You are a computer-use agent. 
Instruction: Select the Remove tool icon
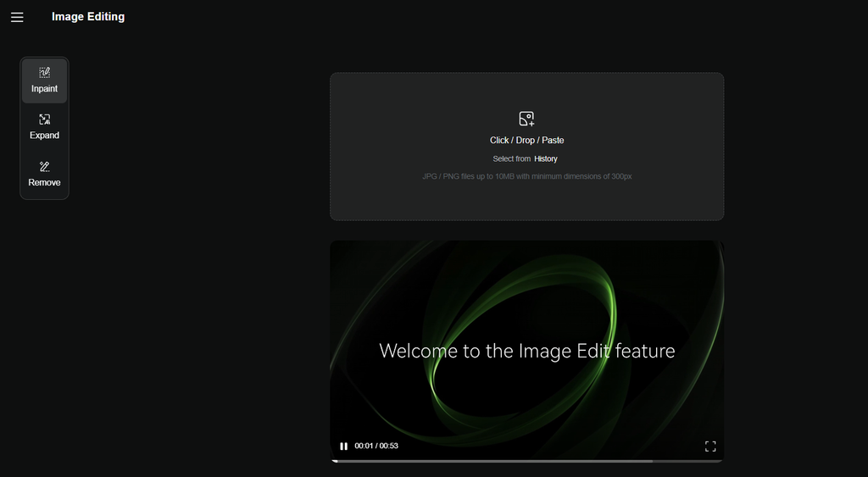coord(45,167)
